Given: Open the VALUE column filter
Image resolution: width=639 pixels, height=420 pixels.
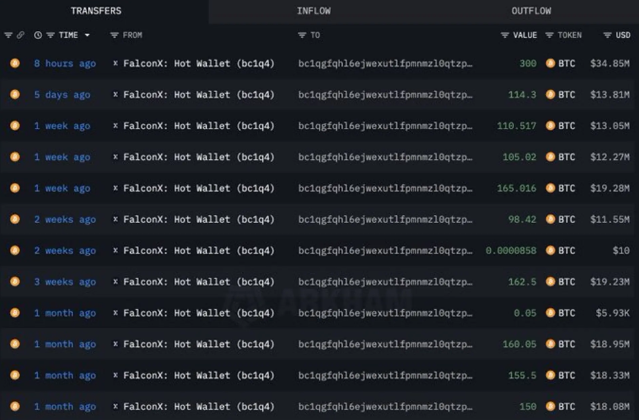Looking at the screenshot, I should [x=505, y=36].
